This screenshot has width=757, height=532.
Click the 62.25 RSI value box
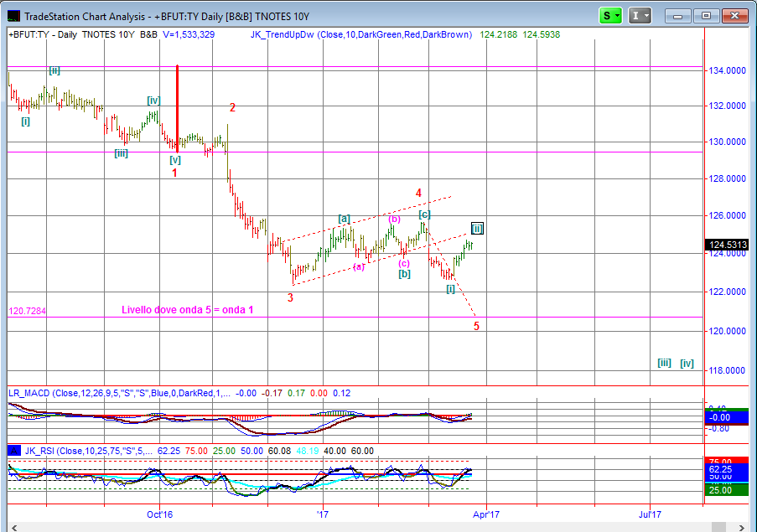(727, 469)
